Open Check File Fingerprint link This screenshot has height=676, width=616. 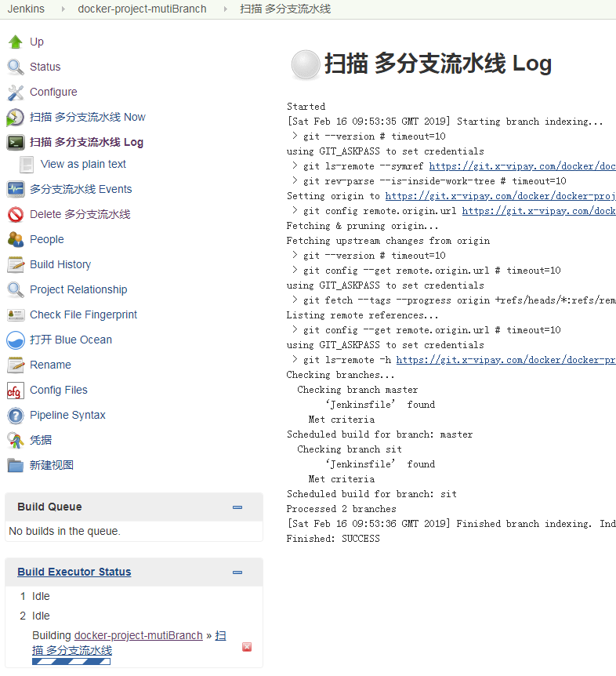point(83,314)
